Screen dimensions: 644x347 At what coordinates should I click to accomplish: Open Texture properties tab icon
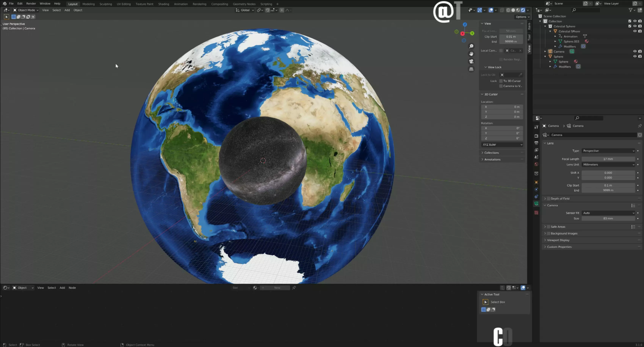[536, 212]
